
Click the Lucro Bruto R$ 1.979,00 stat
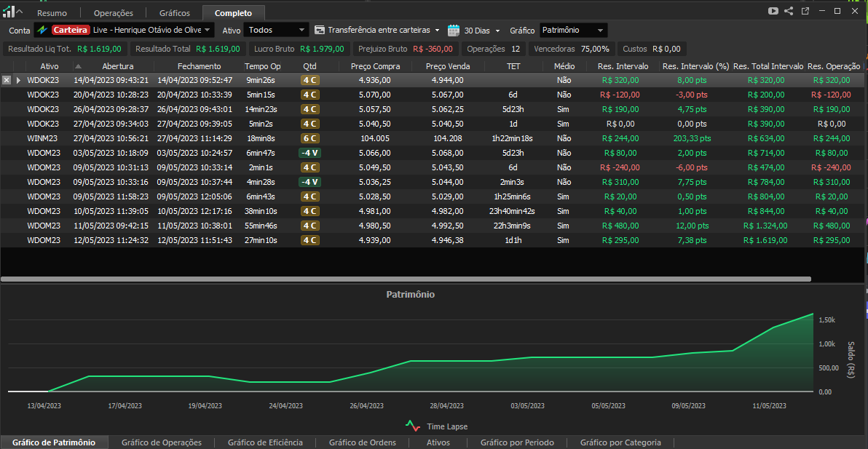coord(299,49)
